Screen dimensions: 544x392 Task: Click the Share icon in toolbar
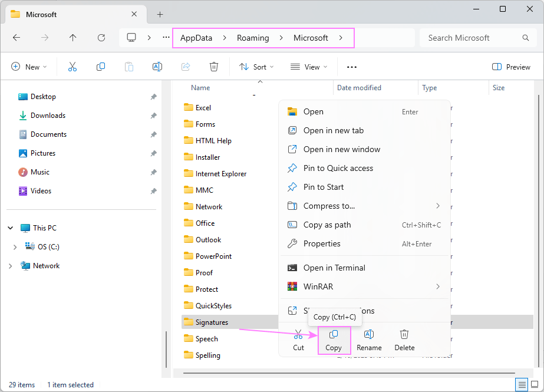186,67
